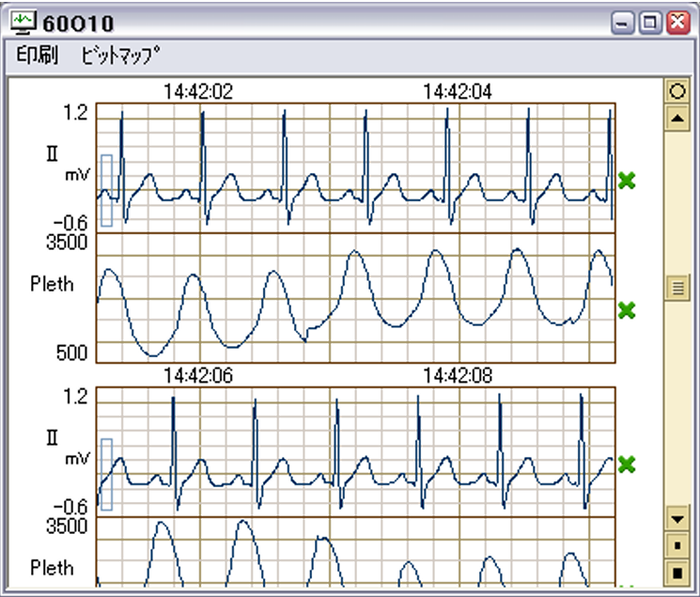Click the 14:42:08 timestamp label

(458, 375)
